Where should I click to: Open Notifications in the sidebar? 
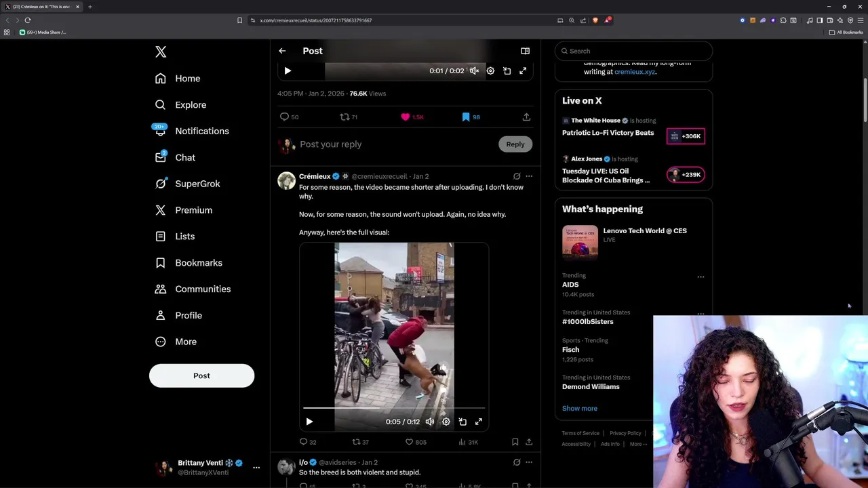tap(191, 131)
